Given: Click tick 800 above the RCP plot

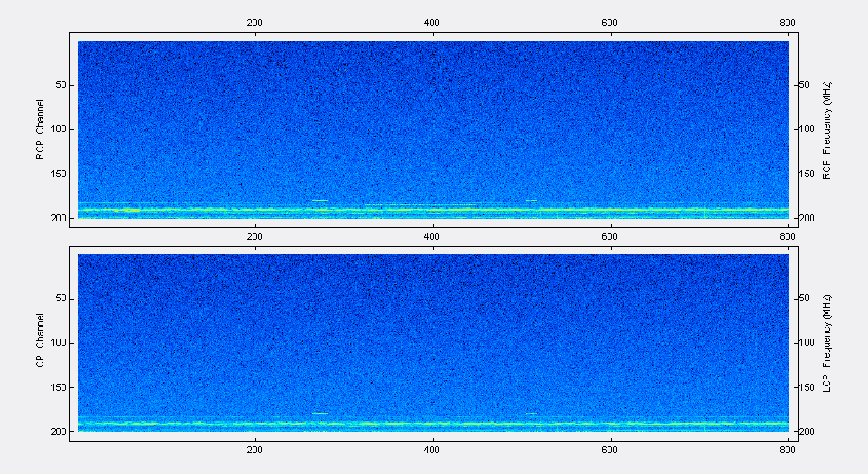Looking at the screenshot, I should click(x=787, y=23).
